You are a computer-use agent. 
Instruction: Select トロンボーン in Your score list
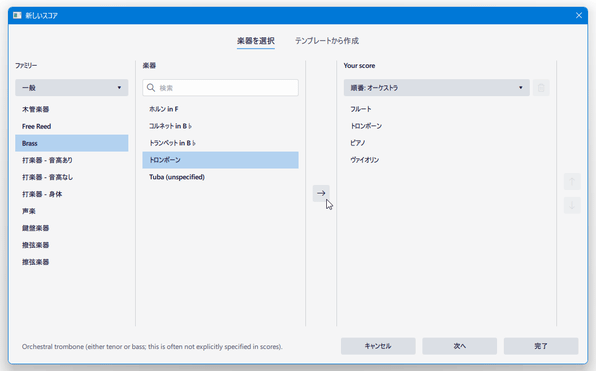pos(447,126)
